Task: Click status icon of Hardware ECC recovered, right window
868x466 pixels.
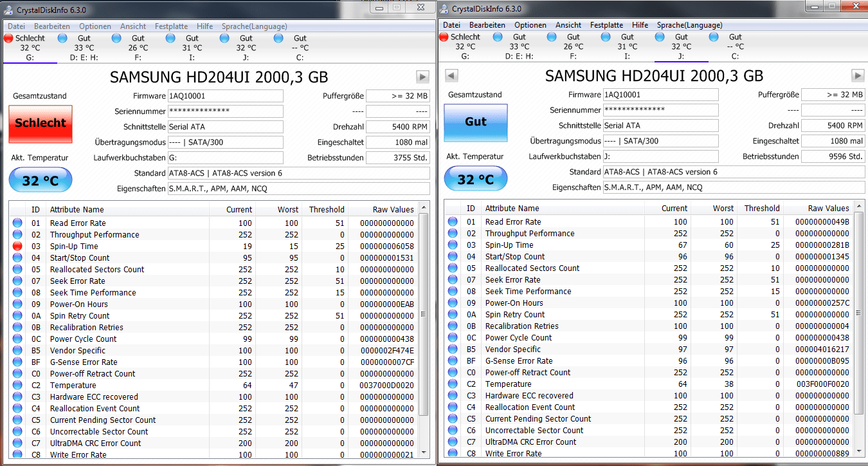Action: click(x=453, y=396)
